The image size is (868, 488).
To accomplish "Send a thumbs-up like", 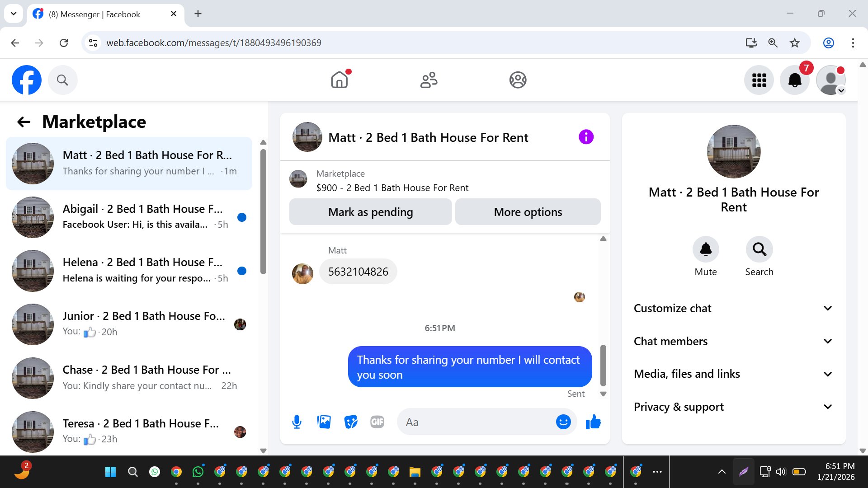I will tap(593, 422).
